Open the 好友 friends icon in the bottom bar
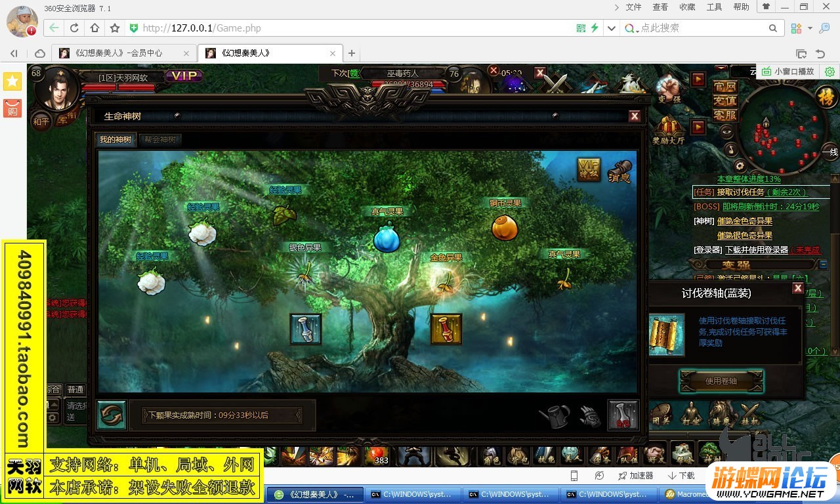Screen dimensions: 840x504 pos(654,455)
